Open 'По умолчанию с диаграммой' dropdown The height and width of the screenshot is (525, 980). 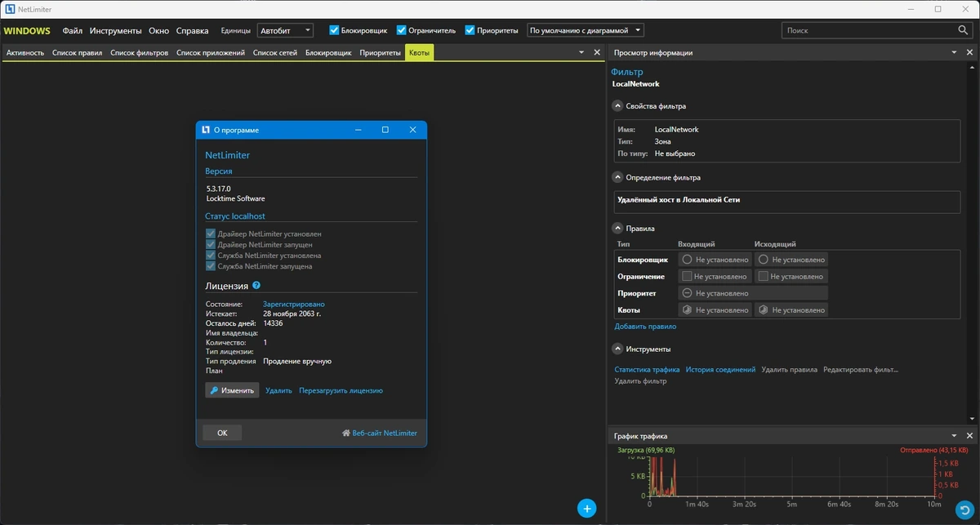[585, 30]
